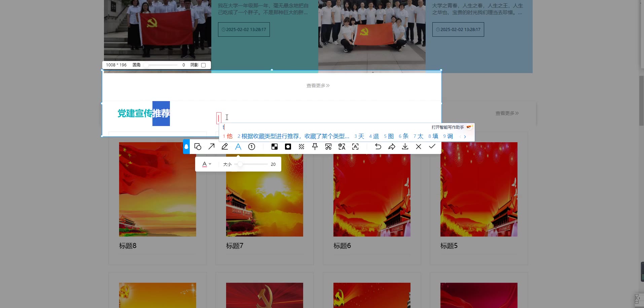Screen dimensions: 644x308
Task: Open the right party flag group photo
Action: point(372,36)
